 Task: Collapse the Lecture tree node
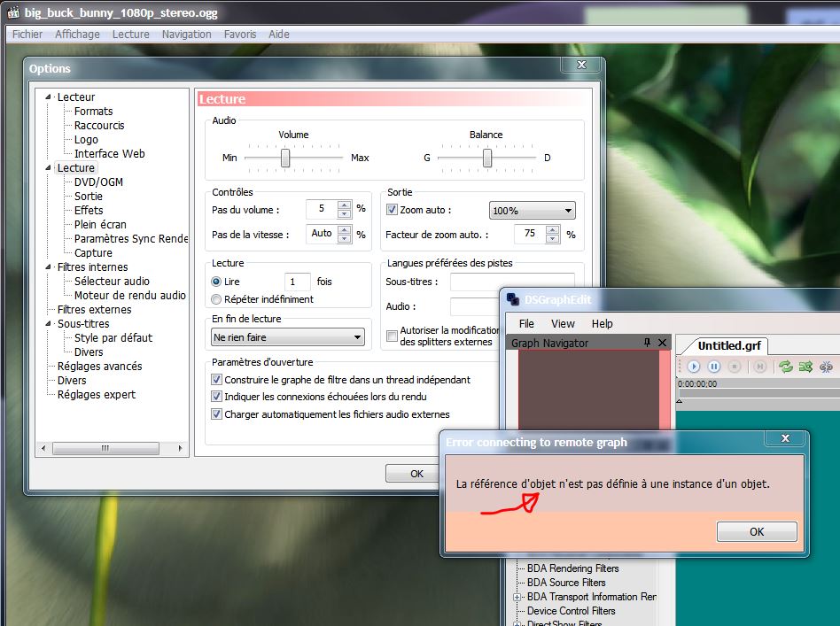point(48,168)
